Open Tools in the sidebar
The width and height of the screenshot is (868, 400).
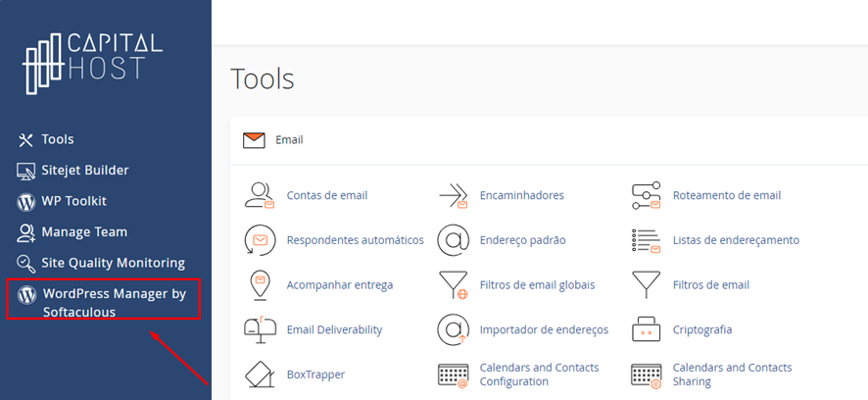[x=57, y=139]
